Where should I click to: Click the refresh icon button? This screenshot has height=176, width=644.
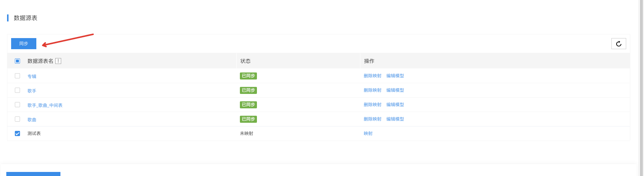[x=618, y=44]
